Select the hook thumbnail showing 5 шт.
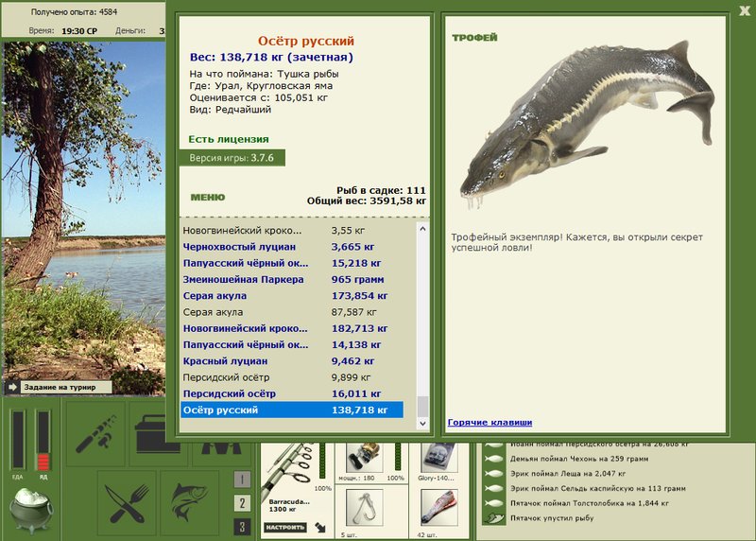This screenshot has height=541, width=756. click(364, 508)
